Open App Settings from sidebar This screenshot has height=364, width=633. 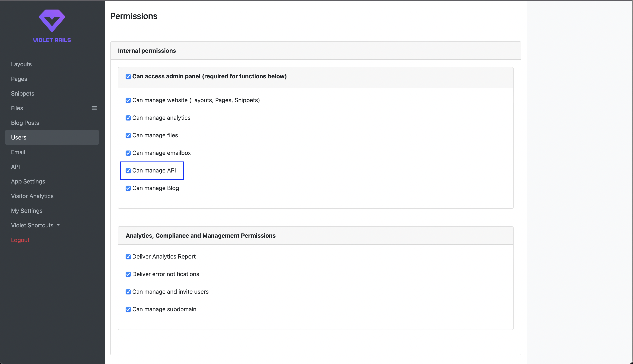[28, 181]
